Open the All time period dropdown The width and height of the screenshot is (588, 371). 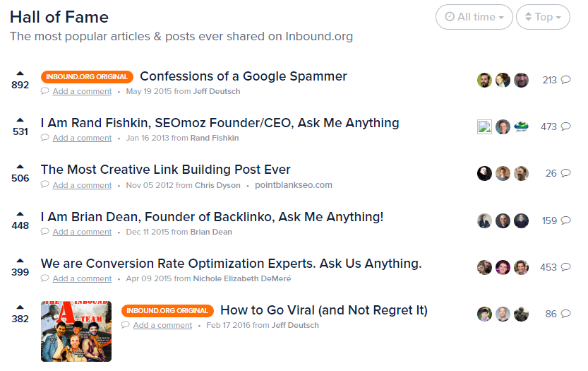474,17
